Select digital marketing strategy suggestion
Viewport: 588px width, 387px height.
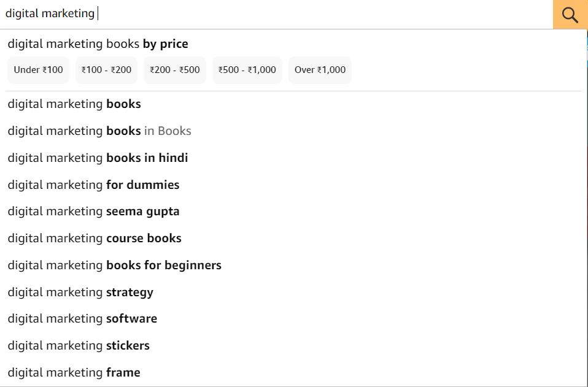pos(80,293)
